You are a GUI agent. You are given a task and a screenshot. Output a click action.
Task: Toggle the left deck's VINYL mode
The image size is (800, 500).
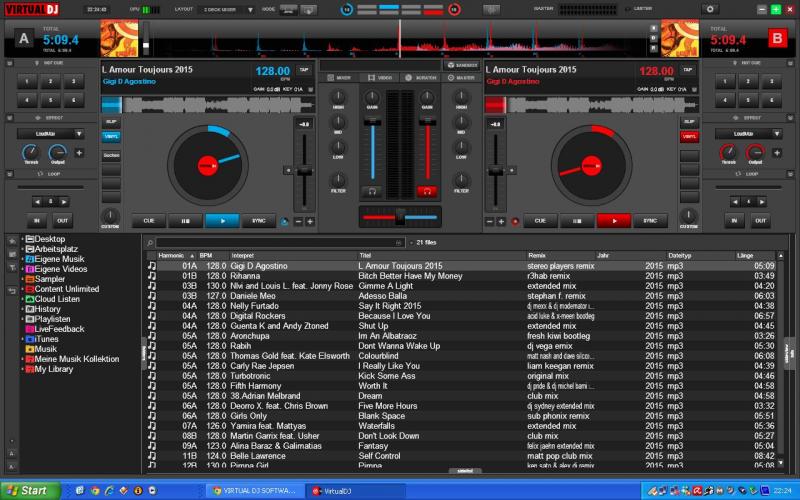111,136
